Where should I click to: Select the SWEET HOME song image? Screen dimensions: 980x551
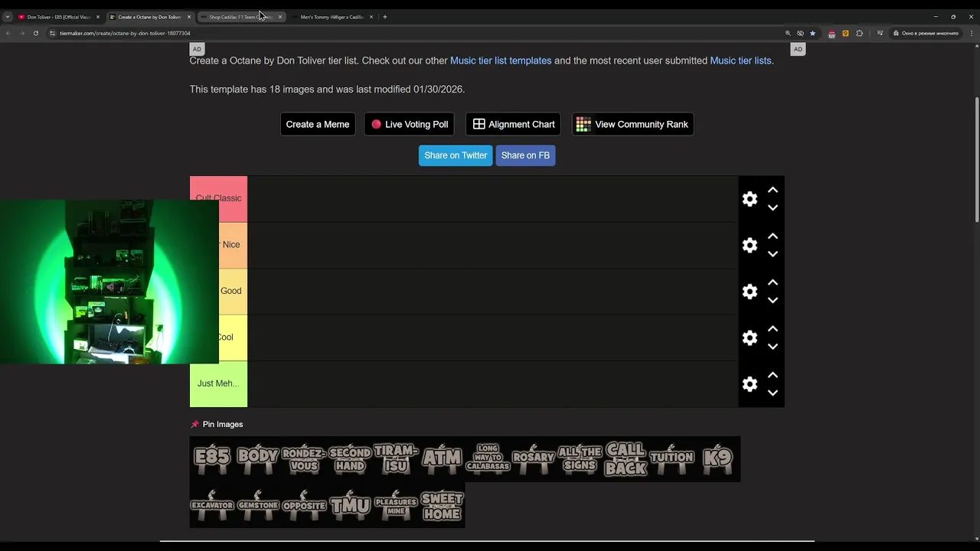442,505
